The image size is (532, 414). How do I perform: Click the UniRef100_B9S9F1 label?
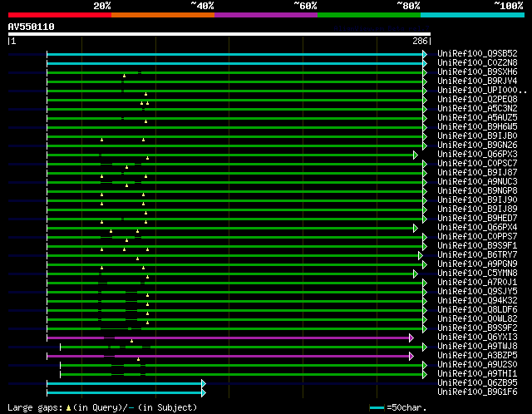[477, 246]
